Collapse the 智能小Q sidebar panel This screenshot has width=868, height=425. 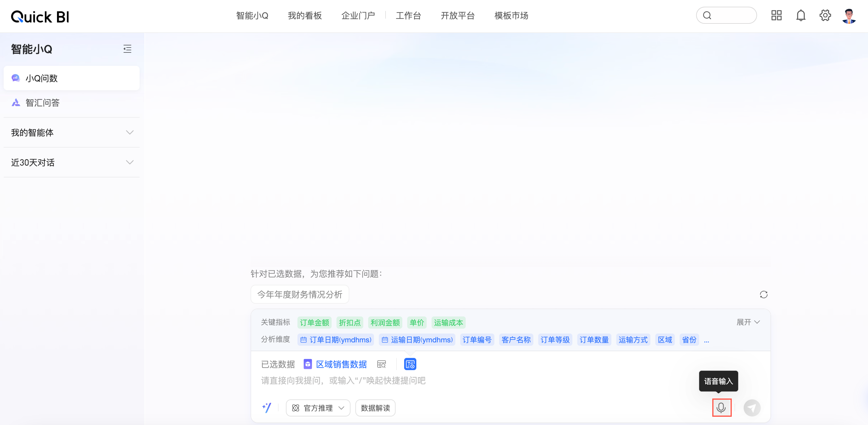pyautogui.click(x=127, y=49)
